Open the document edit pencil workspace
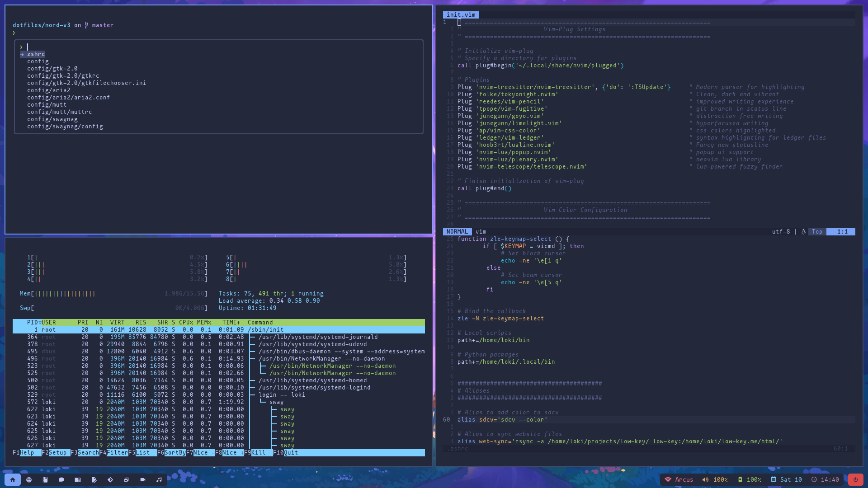The height and width of the screenshot is (488, 868). 94,480
